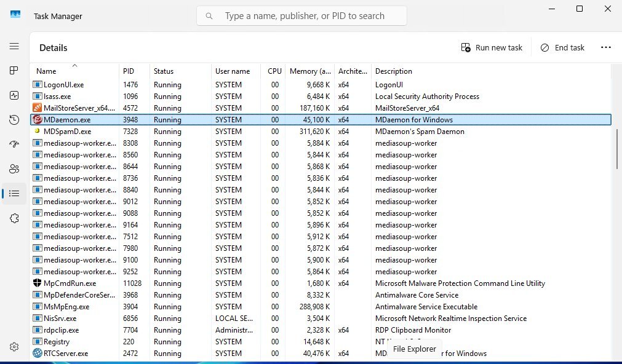Image resolution: width=622 pixels, height=364 pixels.
Task: Click the RTCServer.exe globe icon
Action: coord(38,354)
